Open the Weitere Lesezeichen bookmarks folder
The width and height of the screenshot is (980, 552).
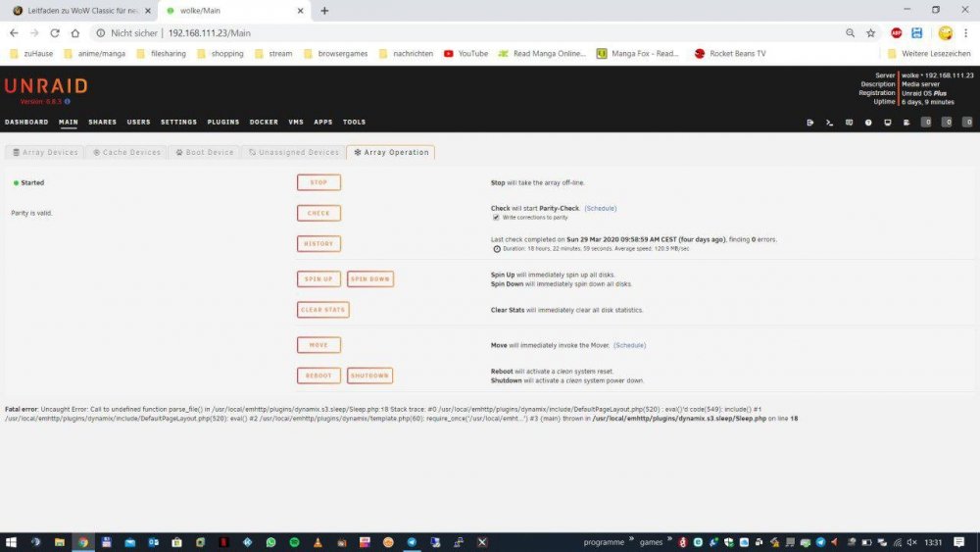click(x=929, y=54)
